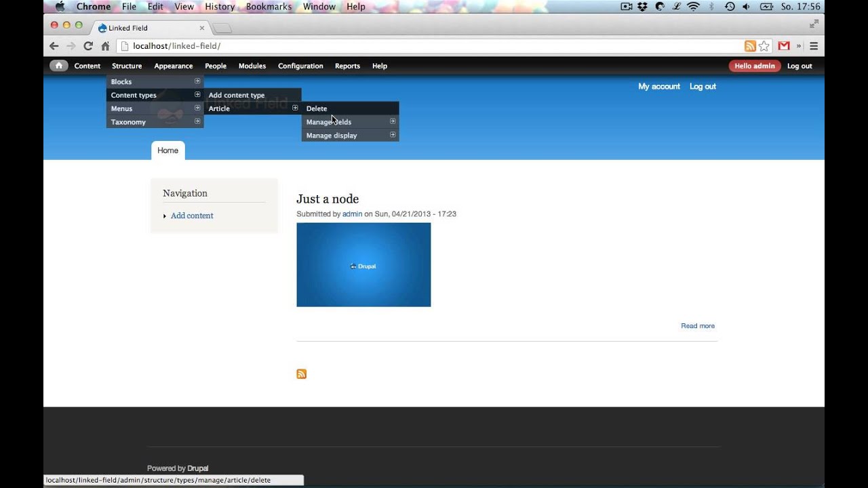Click the Drupal admin home icon

59,66
